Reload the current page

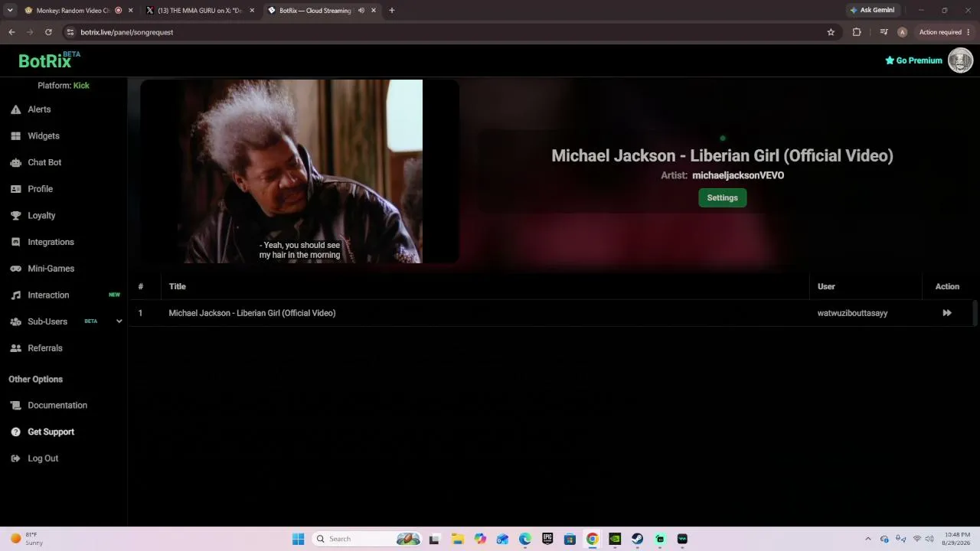[x=48, y=32]
